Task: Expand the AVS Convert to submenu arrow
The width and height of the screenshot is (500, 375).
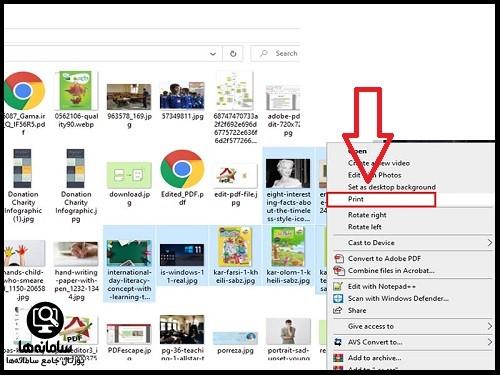Action: (x=489, y=342)
